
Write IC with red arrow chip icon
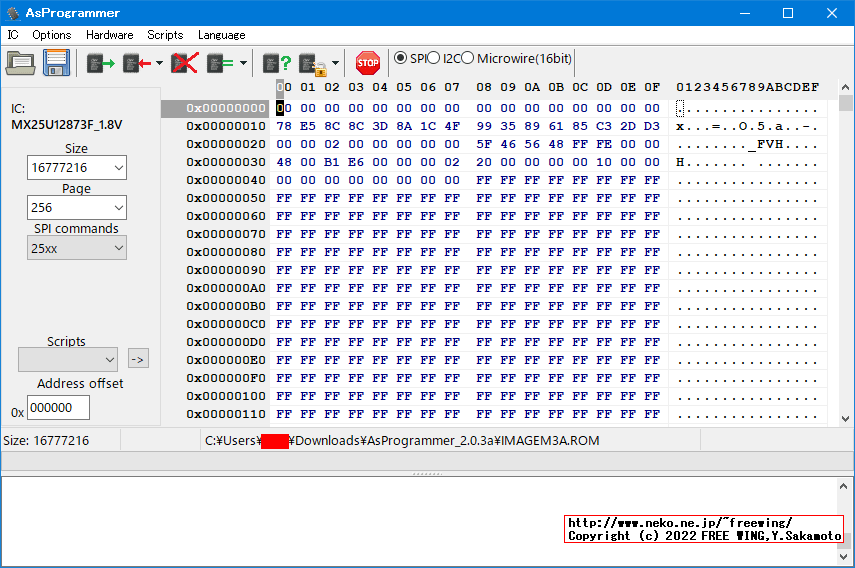[137, 63]
